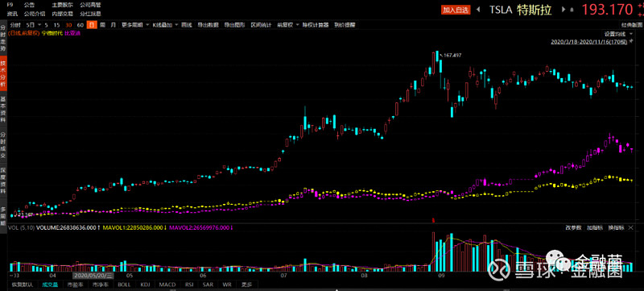Select the WR indicator tab

(x=227, y=285)
